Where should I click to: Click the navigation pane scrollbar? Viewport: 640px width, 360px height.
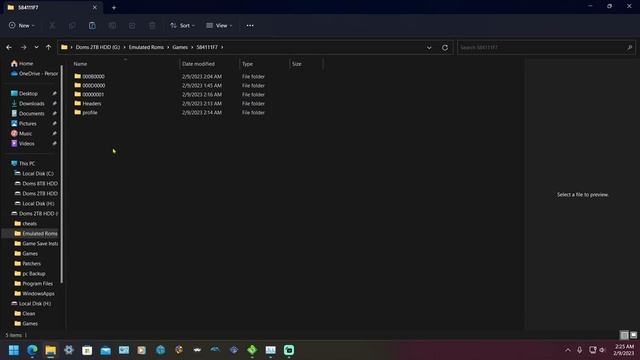click(62, 173)
